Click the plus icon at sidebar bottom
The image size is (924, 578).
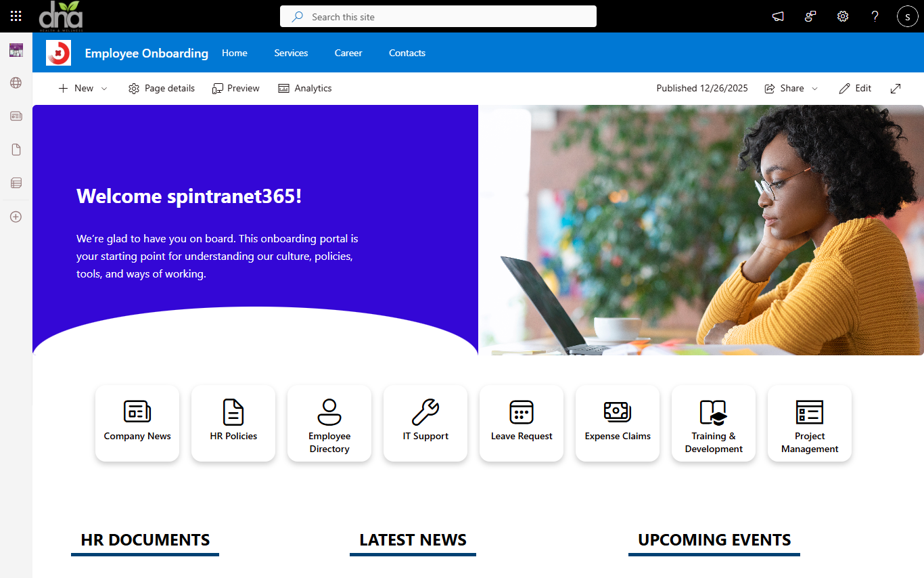tap(15, 217)
